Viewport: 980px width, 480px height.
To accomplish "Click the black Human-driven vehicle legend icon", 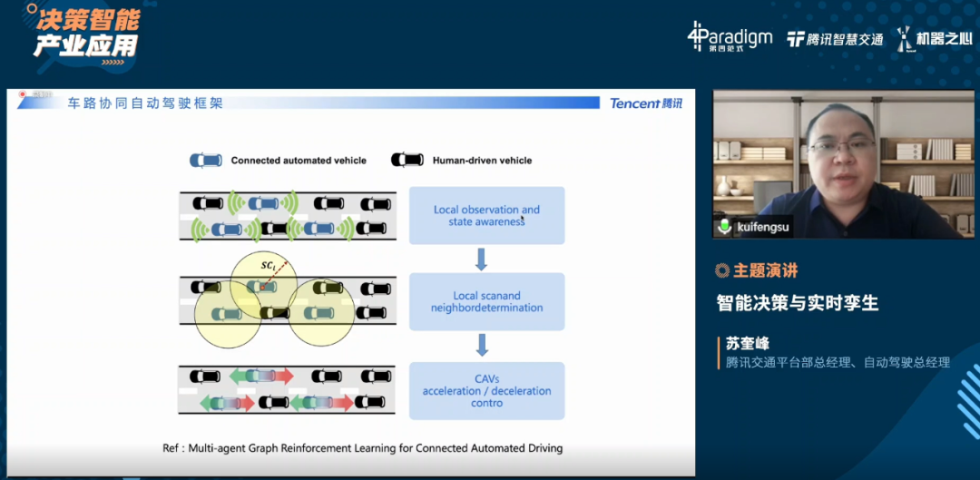I will pyautogui.click(x=407, y=160).
